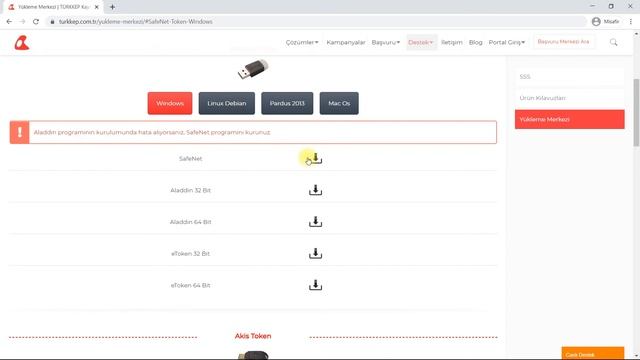Download the eToken 64 Bit driver
The height and width of the screenshot is (360, 640).
pyautogui.click(x=316, y=285)
